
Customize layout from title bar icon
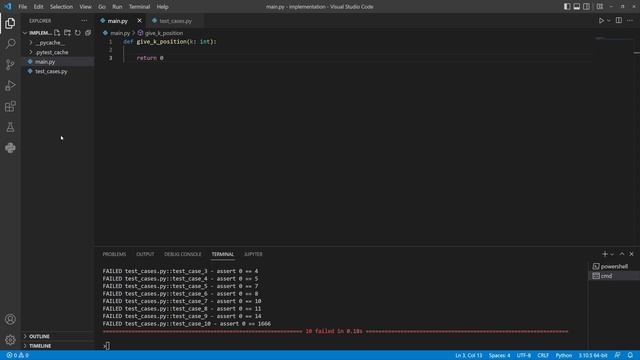(x=600, y=7)
